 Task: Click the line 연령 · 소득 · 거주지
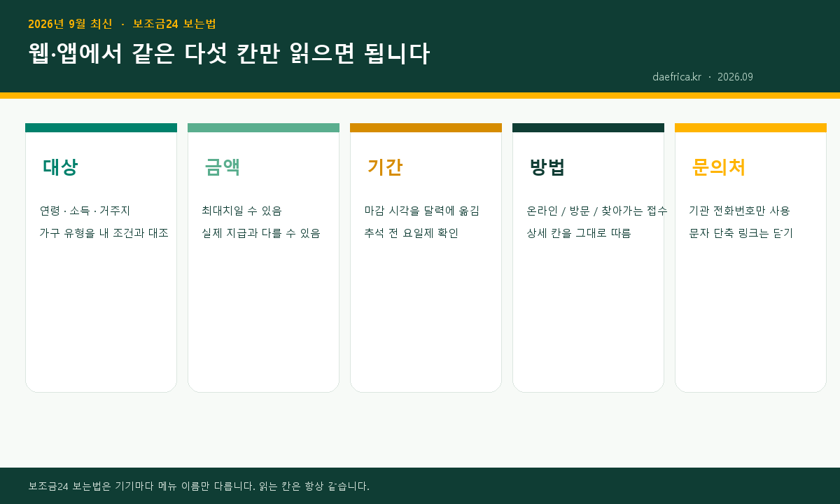(x=85, y=211)
